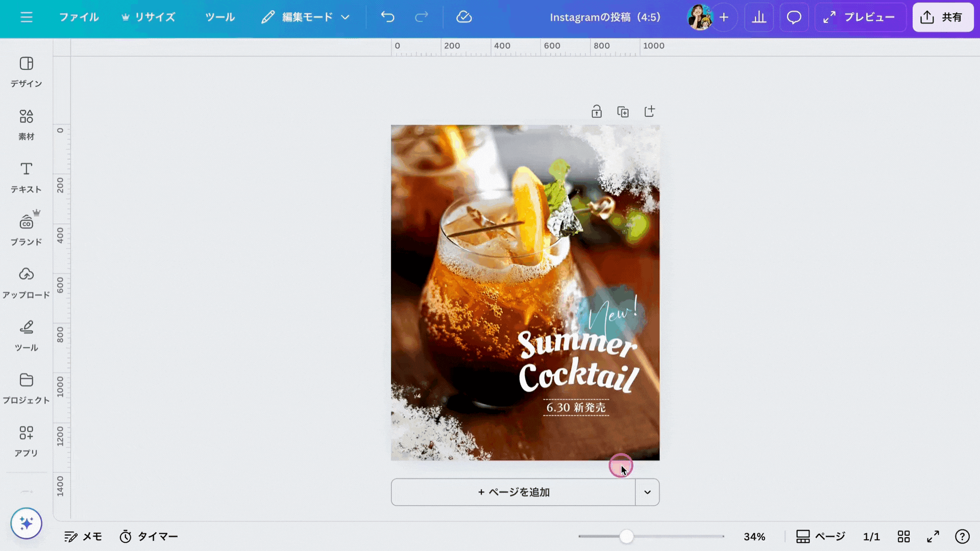The width and height of the screenshot is (980, 551).
Task: Click the Undo arrow icon
Action: point(387,17)
